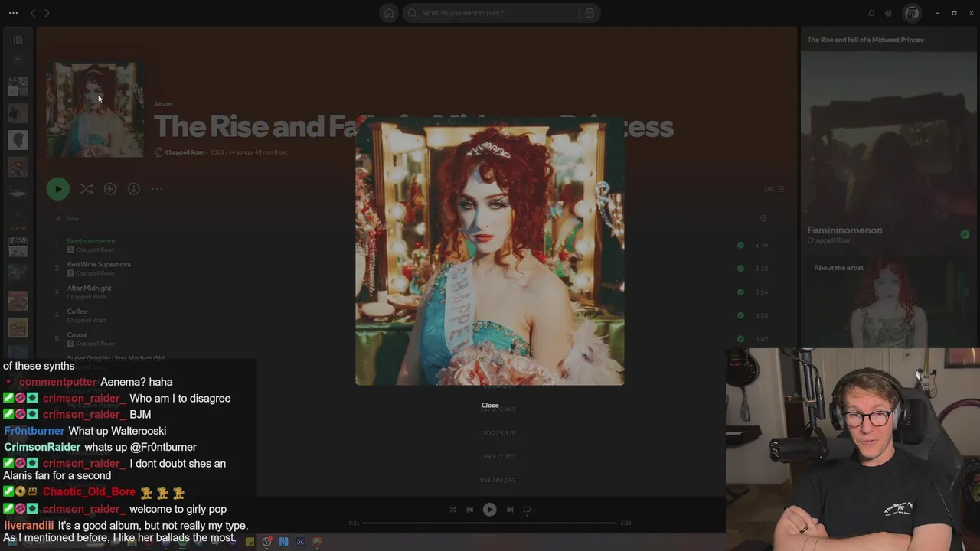Open Browse via the icon in search bar
Screen dimensions: 980x551
589,13
